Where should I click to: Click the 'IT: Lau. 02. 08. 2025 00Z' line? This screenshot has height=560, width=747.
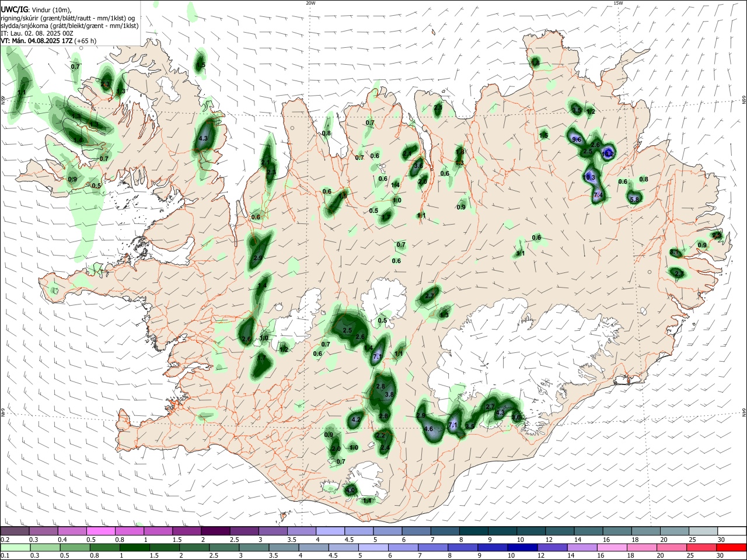(x=37, y=33)
